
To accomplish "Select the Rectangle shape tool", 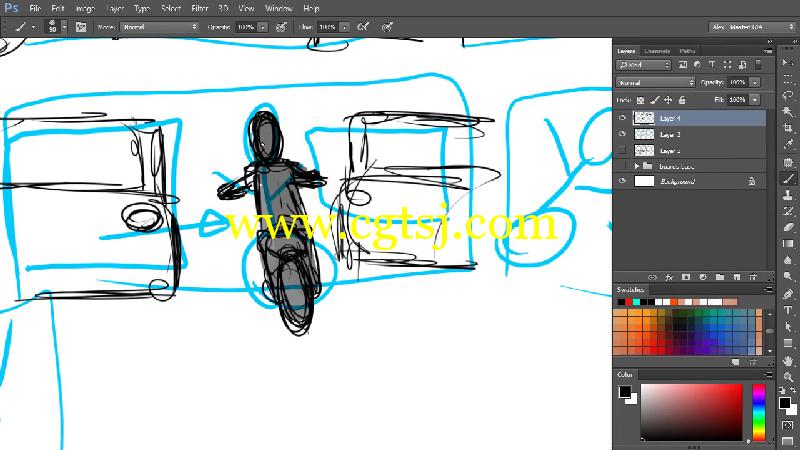I will coord(788,343).
